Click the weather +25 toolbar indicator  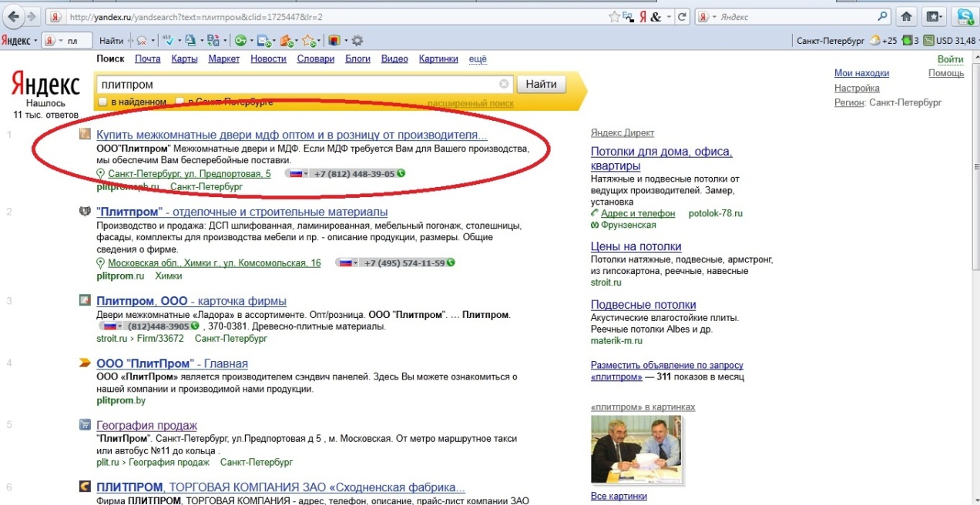click(x=883, y=40)
